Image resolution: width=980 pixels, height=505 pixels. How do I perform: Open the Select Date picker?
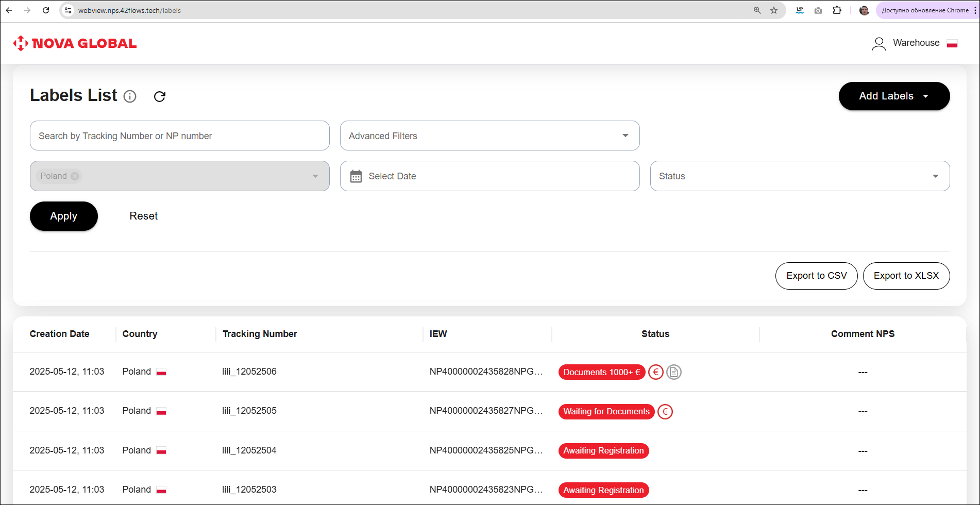coord(489,176)
